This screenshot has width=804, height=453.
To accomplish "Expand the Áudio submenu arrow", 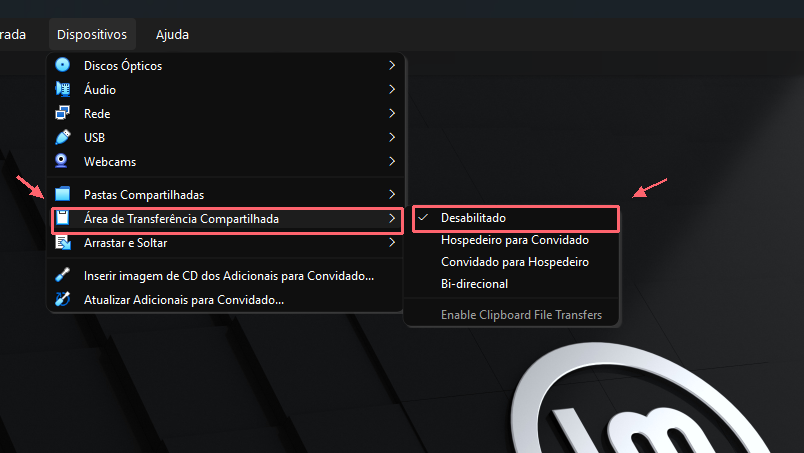I will tap(392, 89).
